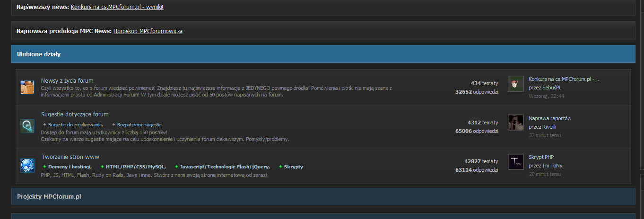Click the 434 tematy count
The image size is (644, 219).
pos(485,83)
